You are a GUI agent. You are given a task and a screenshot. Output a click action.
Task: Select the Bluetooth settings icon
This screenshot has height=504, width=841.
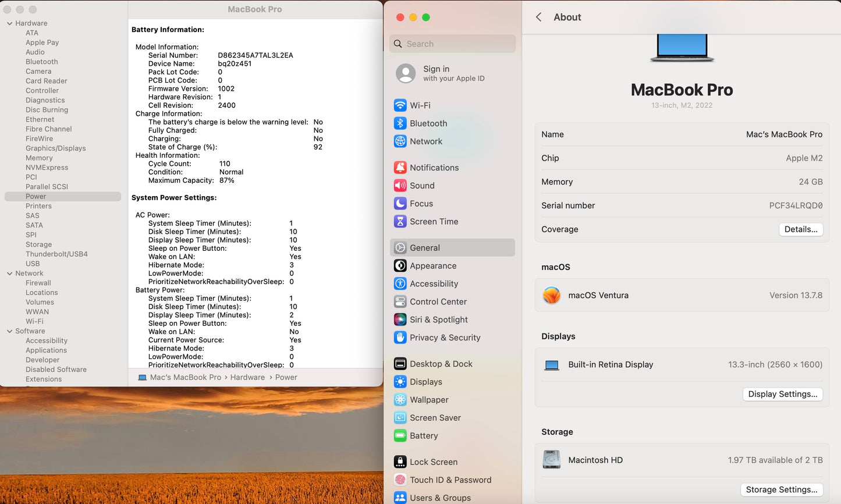pos(400,123)
